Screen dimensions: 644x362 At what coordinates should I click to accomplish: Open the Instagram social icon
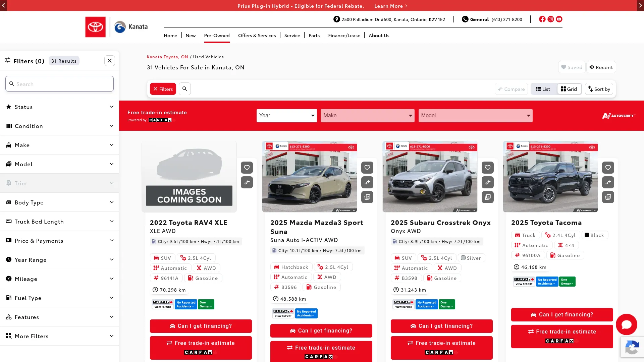click(550, 19)
